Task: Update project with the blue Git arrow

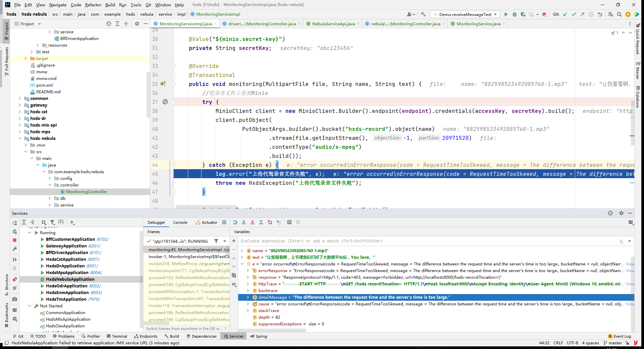Action: [x=565, y=14]
